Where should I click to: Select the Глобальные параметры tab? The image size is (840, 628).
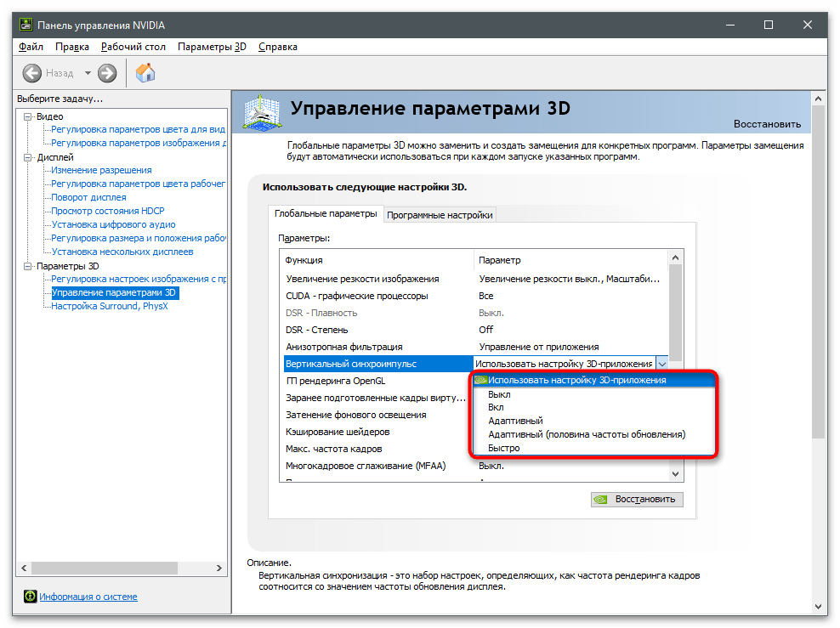click(x=326, y=213)
